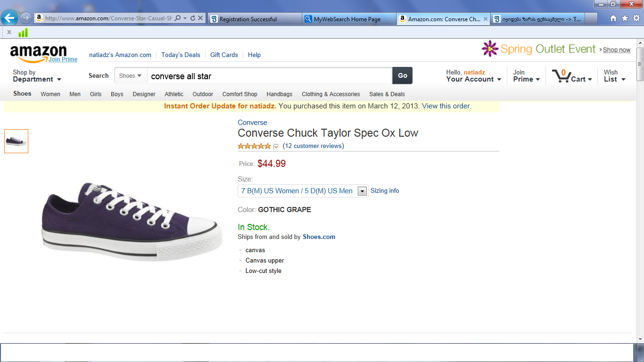Image resolution: width=644 pixels, height=362 pixels.
Task: Click the shopping cart icon
Action: 561,75
